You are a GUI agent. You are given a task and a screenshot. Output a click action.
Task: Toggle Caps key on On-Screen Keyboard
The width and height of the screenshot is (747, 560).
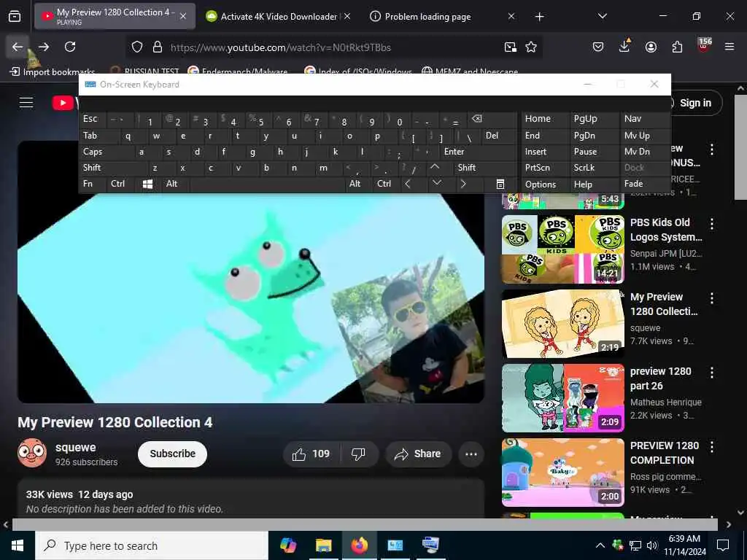(101, 152)
